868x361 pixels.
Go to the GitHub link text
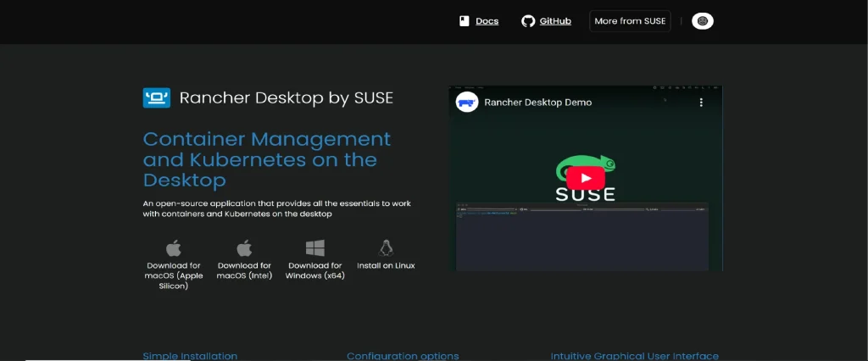[555, 21]
